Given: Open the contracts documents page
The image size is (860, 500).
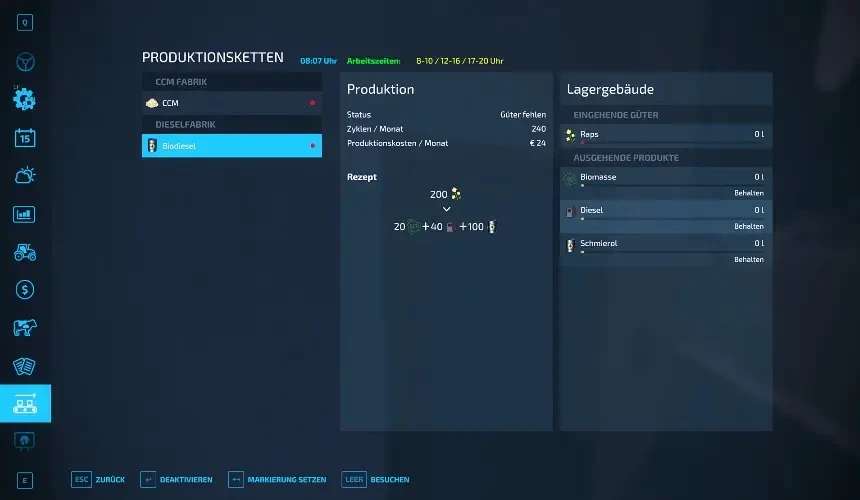Looking at the screenshot, I should tap(25, 366).
